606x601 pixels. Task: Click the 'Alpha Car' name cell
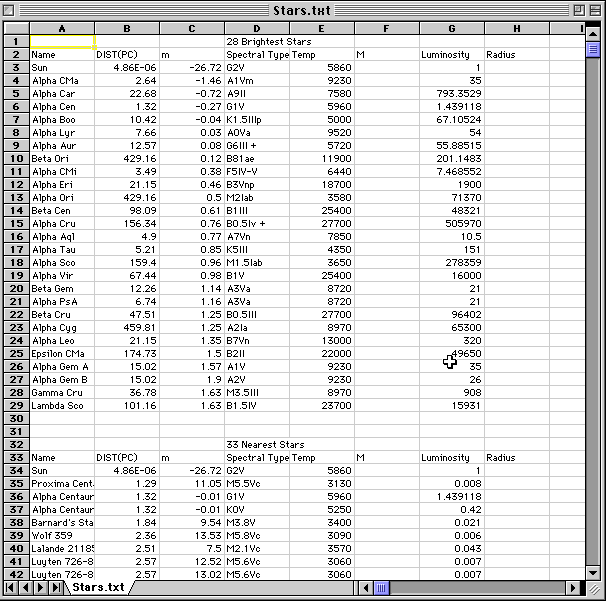[62, 94]
